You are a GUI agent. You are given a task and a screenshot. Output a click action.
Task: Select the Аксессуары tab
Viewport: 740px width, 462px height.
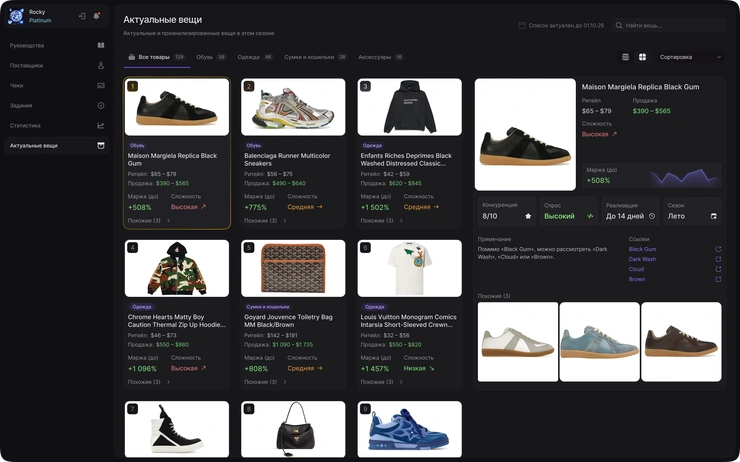pyautogui.click(x=380, y=57)
